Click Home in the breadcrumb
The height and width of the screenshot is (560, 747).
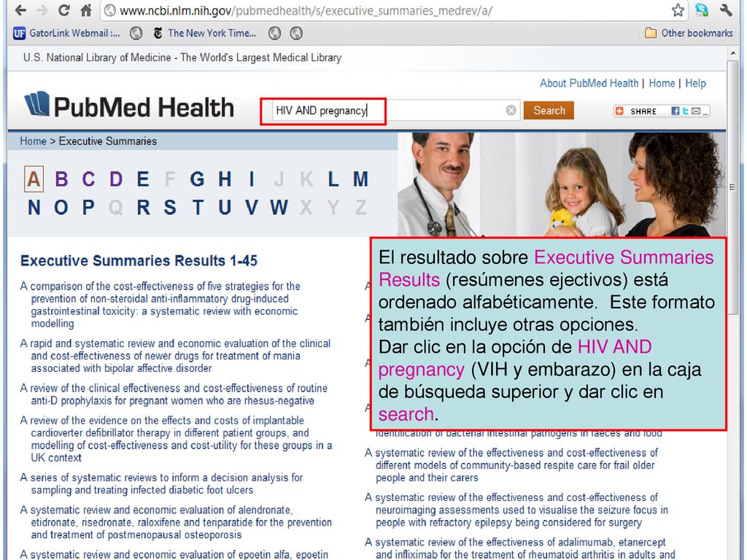coord(33,141)
